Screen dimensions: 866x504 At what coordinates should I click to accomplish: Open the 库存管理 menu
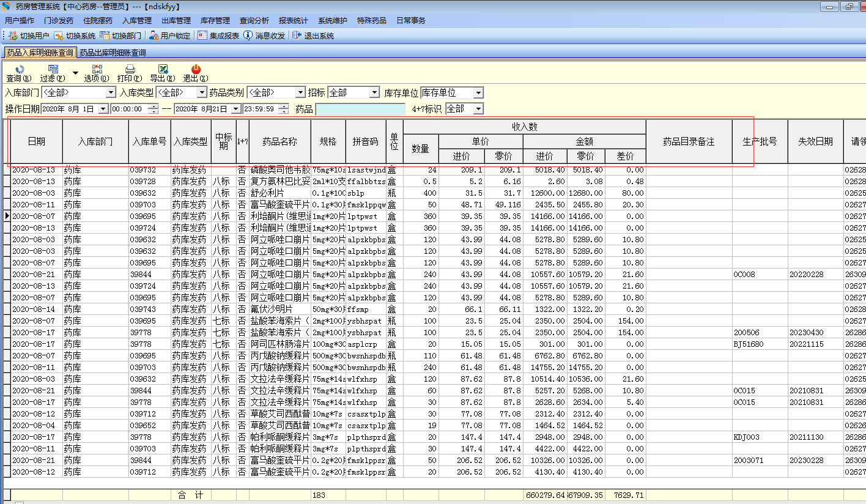[x=215, y=20]
